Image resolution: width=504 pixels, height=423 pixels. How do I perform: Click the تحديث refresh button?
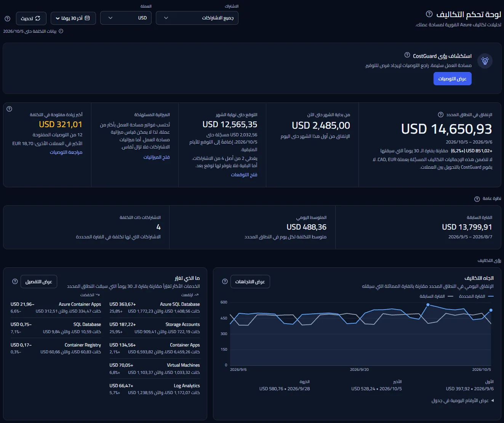point(31,18)
